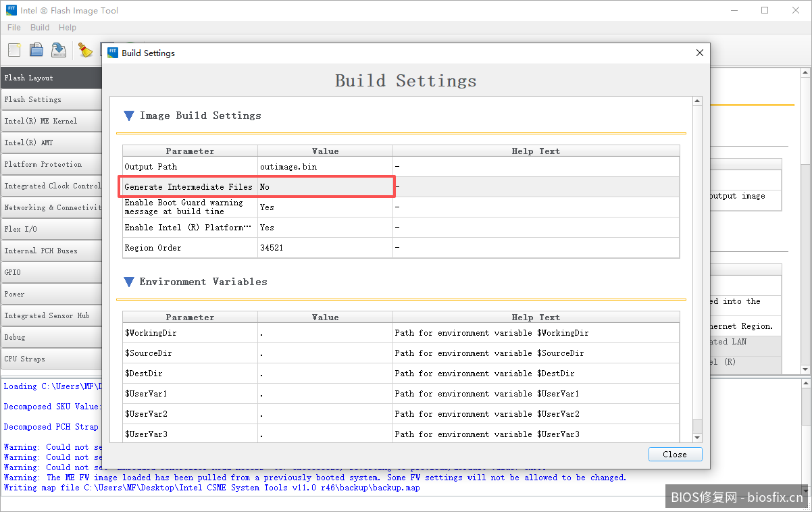Image resolution: width=812 pixels, height=512 pixels.
Task: Open the Build menu
Action: click(40, 28)
